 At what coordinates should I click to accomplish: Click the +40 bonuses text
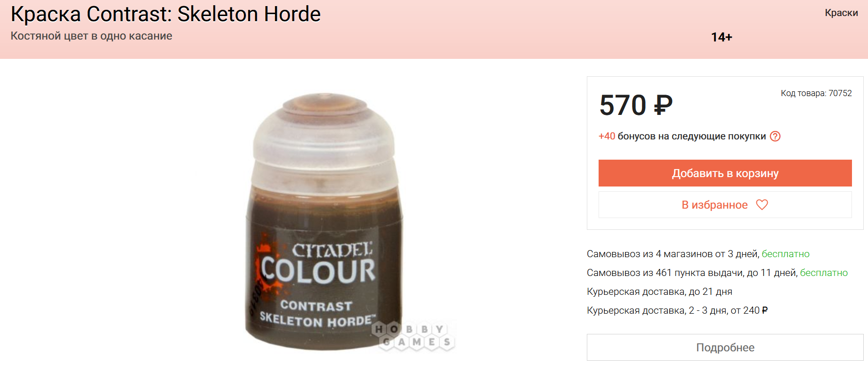[682, 136]
